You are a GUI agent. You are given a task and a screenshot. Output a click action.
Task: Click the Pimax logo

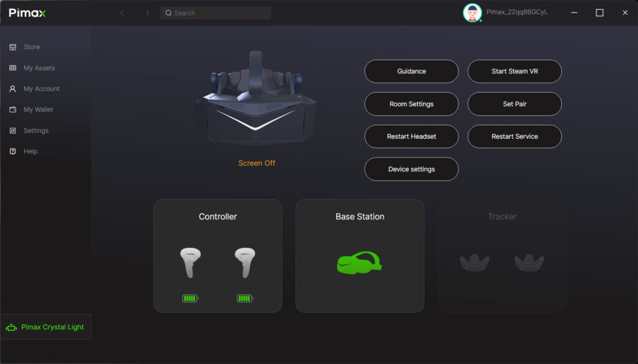pos(27,13)
